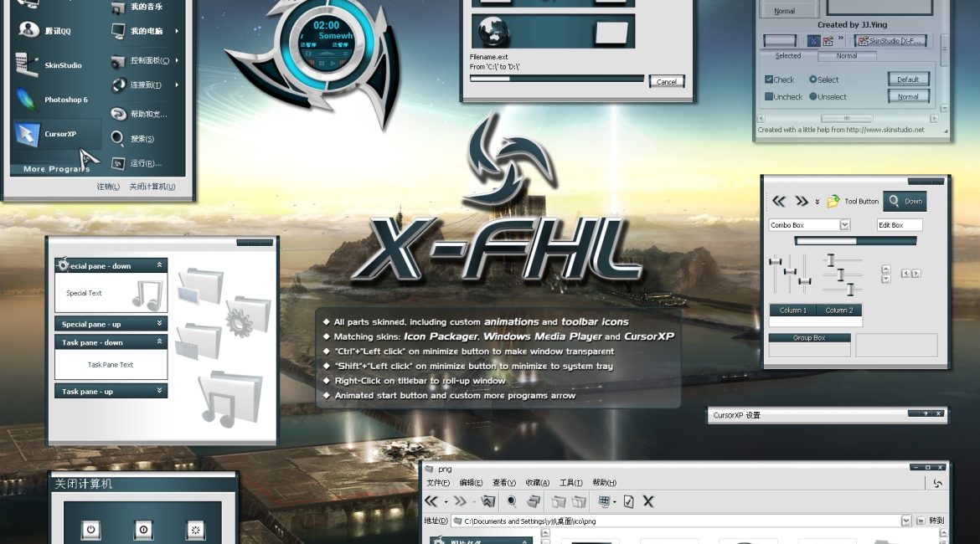The width and height of the screenshot is (980, 544).
Task: Open CursorXP from the start menu
Action: pos(55,134)
